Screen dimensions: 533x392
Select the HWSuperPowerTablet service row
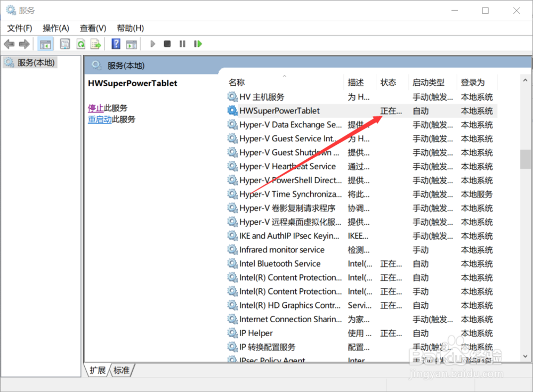coord(362,111)
